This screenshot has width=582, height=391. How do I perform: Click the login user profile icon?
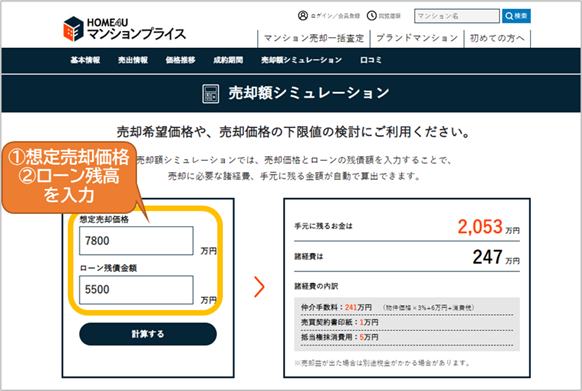(x=303, y=16)
